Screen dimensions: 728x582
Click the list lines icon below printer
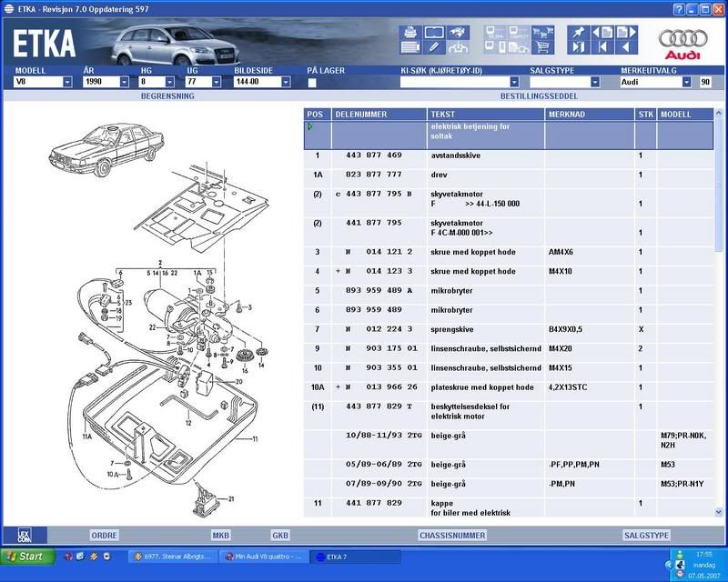click(410, 47)
